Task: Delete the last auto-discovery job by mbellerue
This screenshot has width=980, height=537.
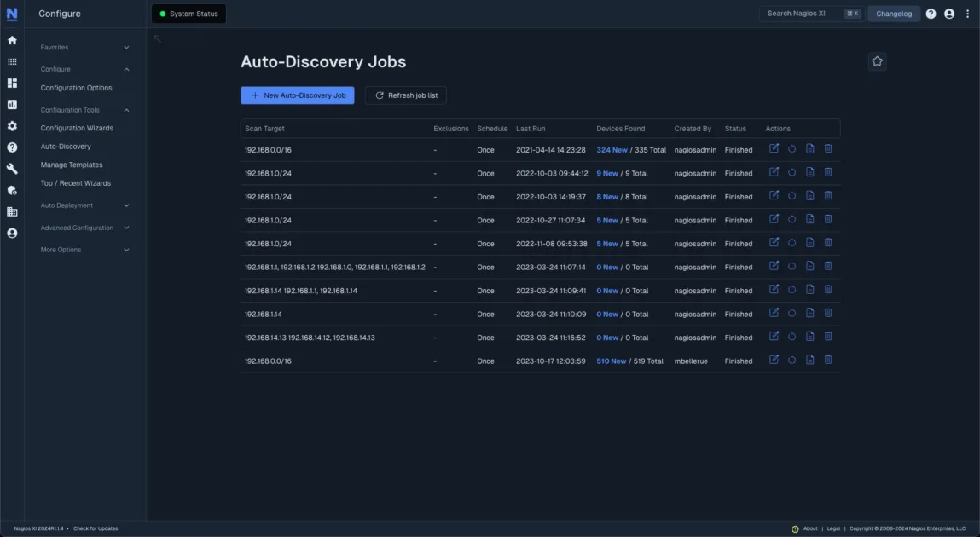Action: click(827, 359)
